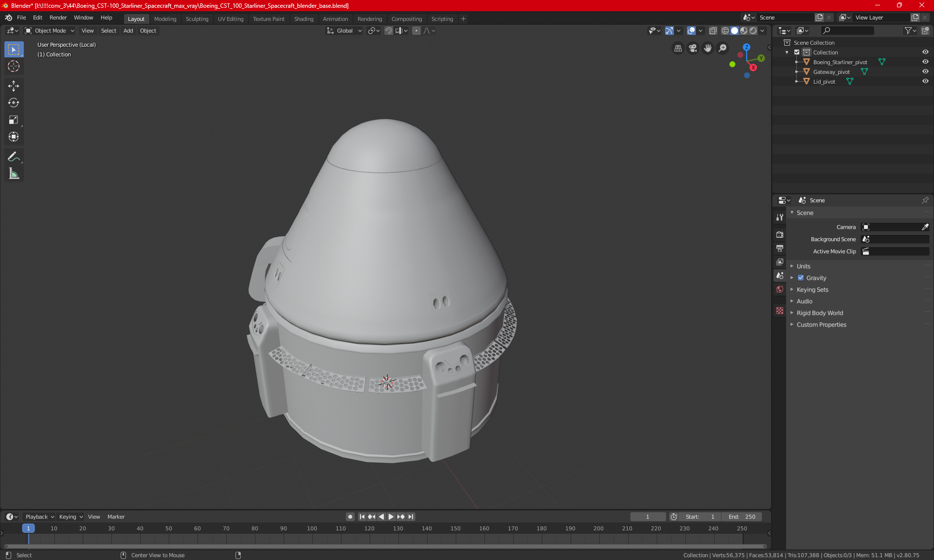Switch to the Modeling workspace tab
The width and height of the screenshot is (934, 560).
pos(165,19)
